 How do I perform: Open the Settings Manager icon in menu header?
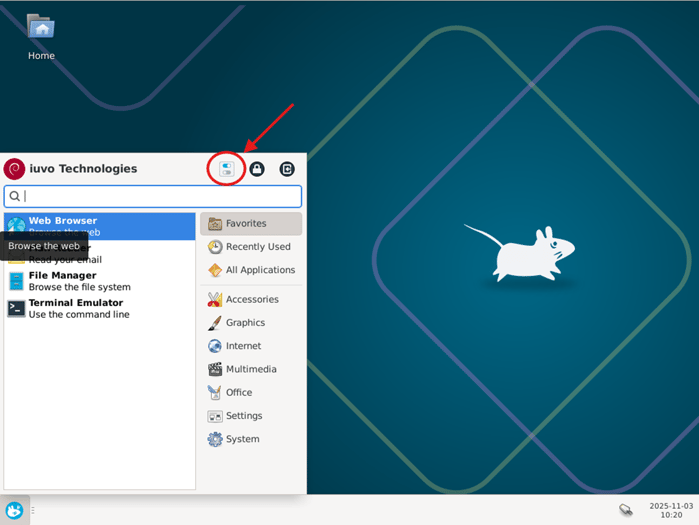coord(226,169)
